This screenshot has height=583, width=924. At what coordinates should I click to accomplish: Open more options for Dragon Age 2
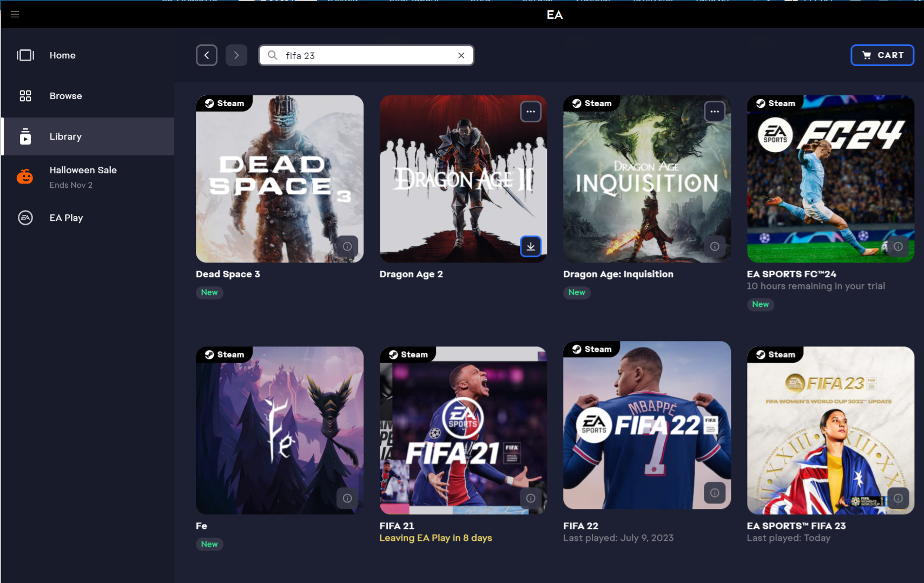pos(531,112)
